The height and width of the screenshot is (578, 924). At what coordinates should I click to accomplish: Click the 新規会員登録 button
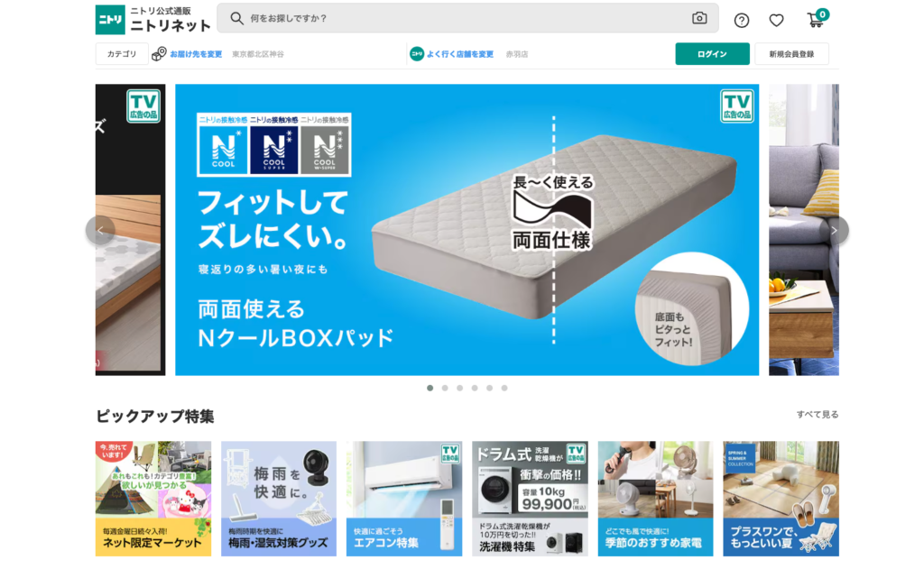coord(791,54)
